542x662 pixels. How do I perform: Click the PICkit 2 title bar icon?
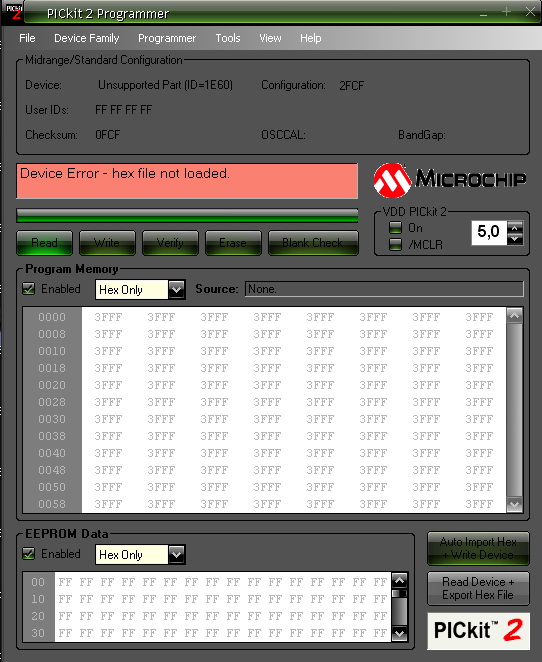click(x=13, y=11)
